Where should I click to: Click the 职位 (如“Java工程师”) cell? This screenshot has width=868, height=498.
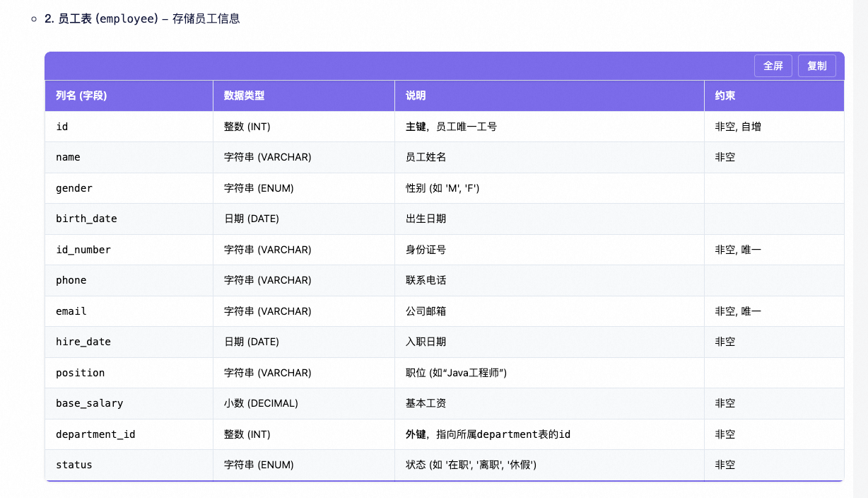pyautogui.click(x=549, y=373)
